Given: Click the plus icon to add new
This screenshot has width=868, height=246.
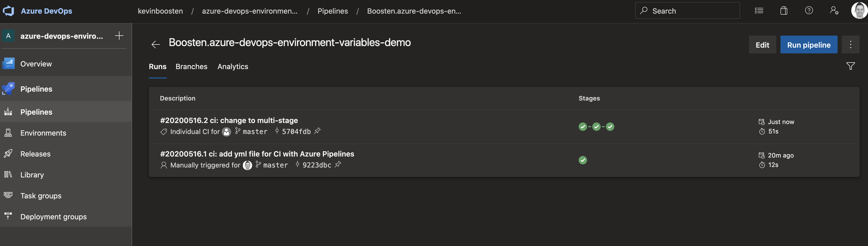Looking at the screenshot, I should pyautogui.click(x=119, y=36).
